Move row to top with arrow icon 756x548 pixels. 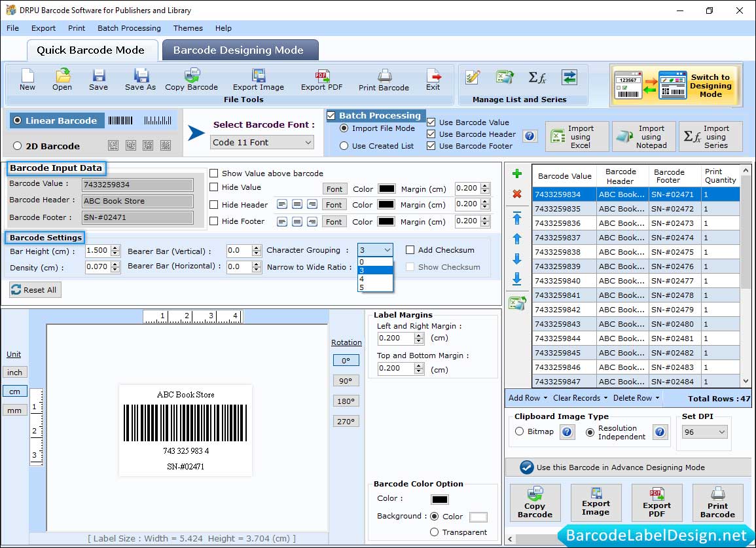point(517,218)
